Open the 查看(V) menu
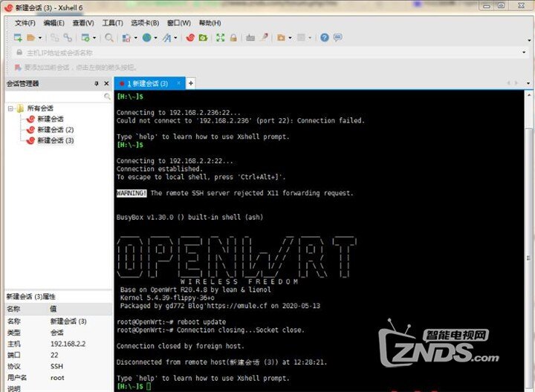The image size is (535, 392). point(83,23)
